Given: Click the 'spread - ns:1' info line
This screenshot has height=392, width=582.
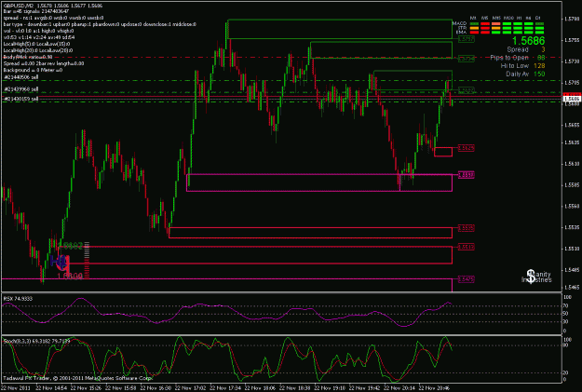Looking at the screenshot, I should click(53, 18).
